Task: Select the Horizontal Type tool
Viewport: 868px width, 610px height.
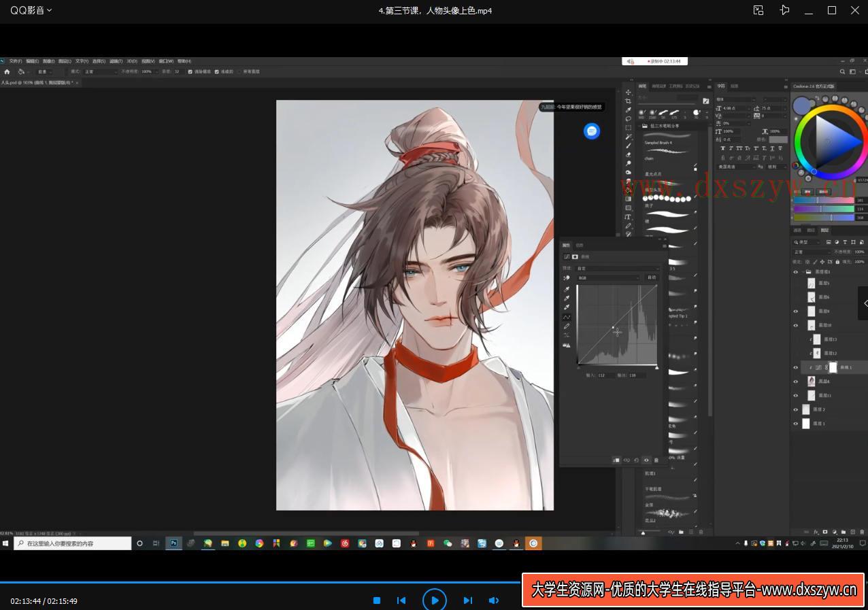Action: (x=629, y=217)
